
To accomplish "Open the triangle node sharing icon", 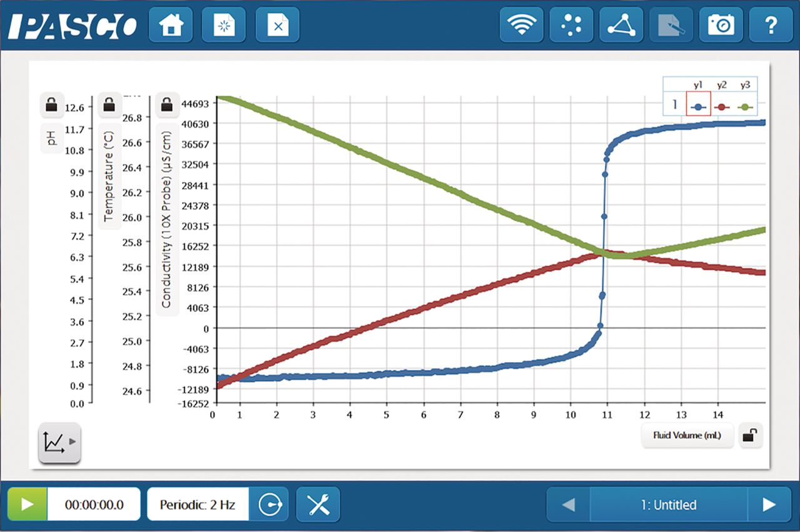I will [x=621, y=25].
